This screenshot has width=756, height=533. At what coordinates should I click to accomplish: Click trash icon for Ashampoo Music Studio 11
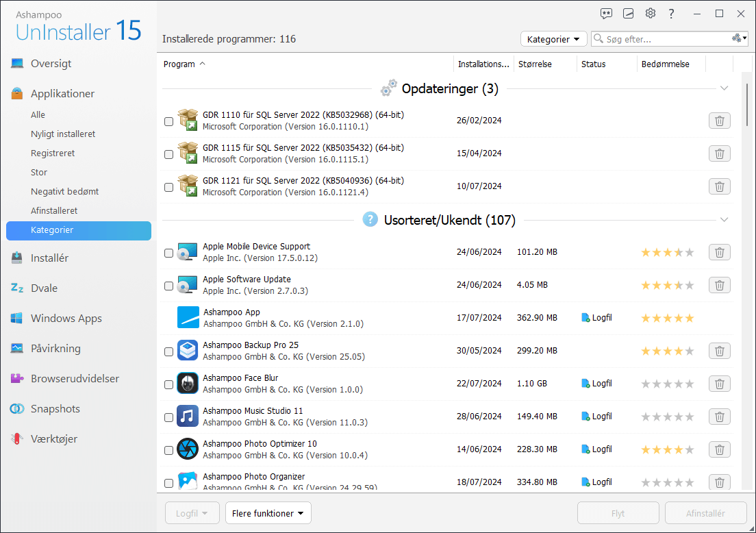(x=719, y=417)
